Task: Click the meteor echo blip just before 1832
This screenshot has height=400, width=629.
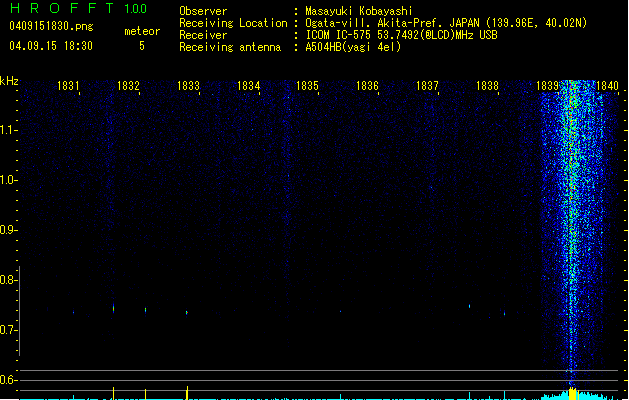Action: pos(114,309)
